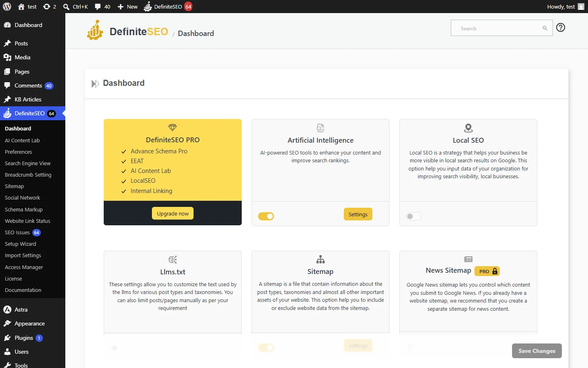The width and height of the screenshot is (588, 368).
Task: Click the Save Changes button
Action: (x=537, y=351)
